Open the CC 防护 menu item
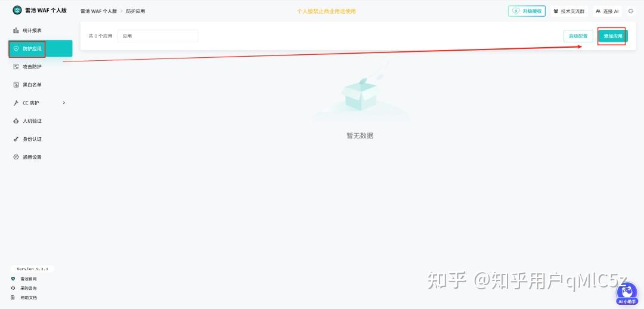 [41, 103]
